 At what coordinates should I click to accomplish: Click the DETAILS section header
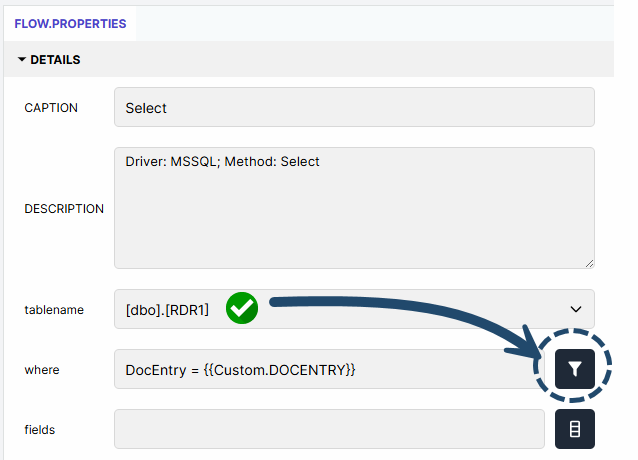tap(308, 59)
